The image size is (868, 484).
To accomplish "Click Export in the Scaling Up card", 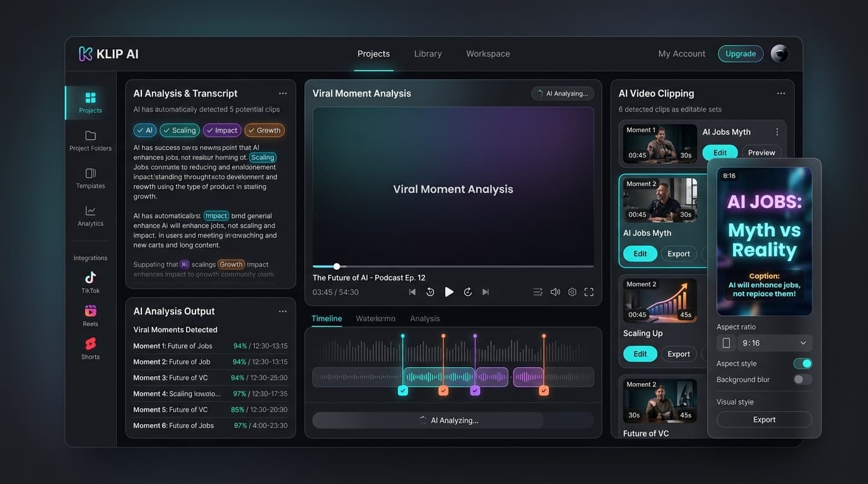I will [x=679, y=354].
